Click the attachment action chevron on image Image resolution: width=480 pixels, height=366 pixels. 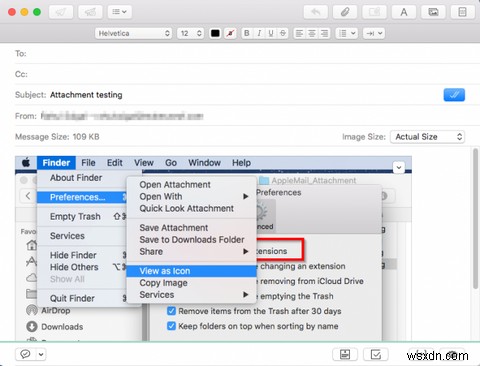(x=399, y=167)
